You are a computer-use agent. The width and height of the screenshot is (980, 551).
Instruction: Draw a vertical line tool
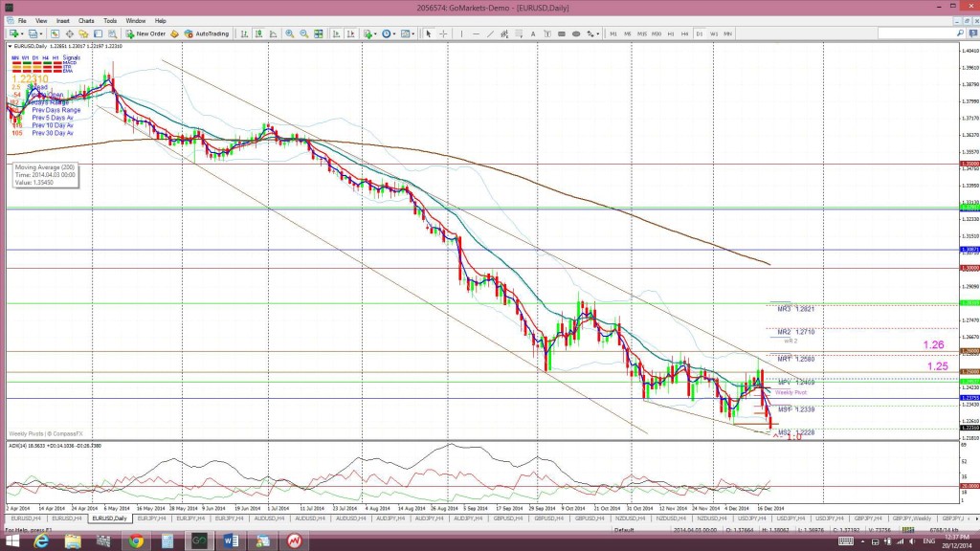pos(462,33)
